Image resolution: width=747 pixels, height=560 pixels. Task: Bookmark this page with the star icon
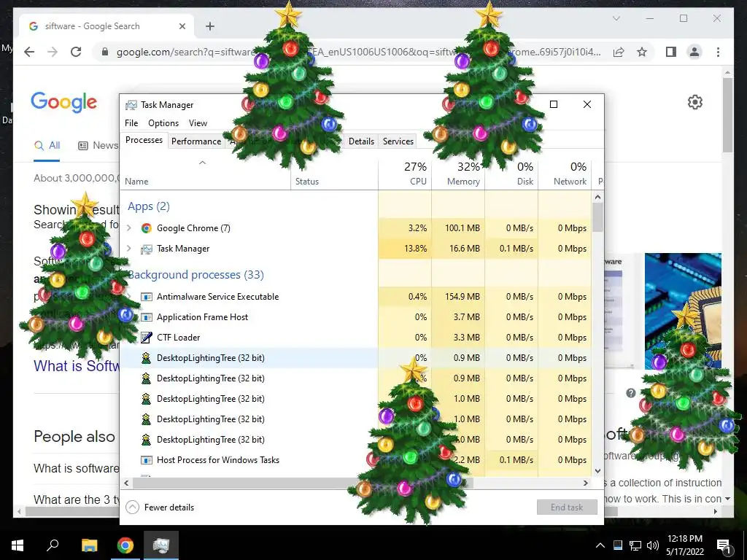tap(642, 52)
